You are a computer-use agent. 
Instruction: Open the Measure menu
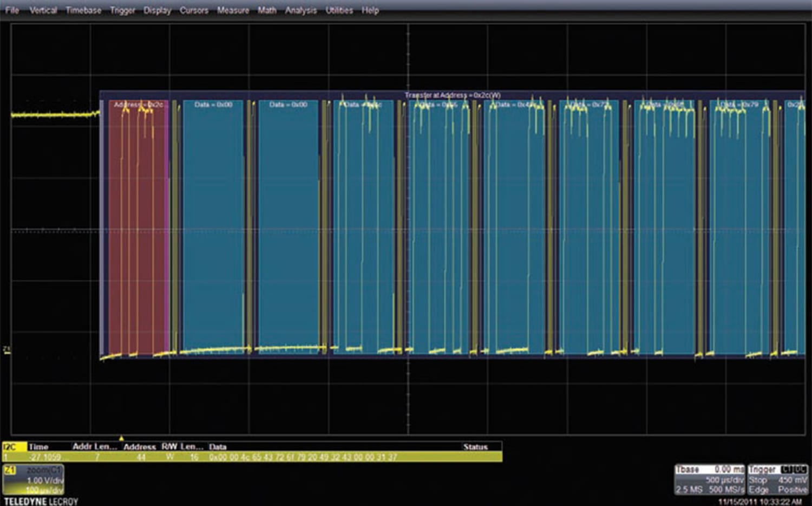[233, 10]
